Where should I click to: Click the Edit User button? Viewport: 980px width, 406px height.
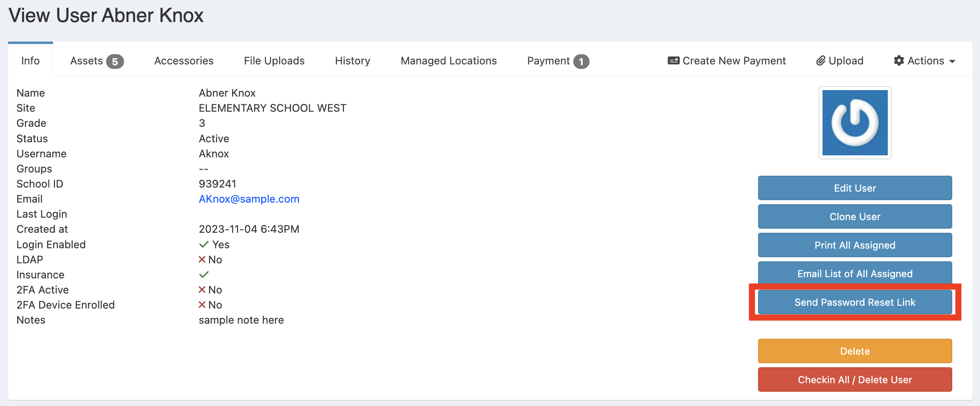point(855,188)
